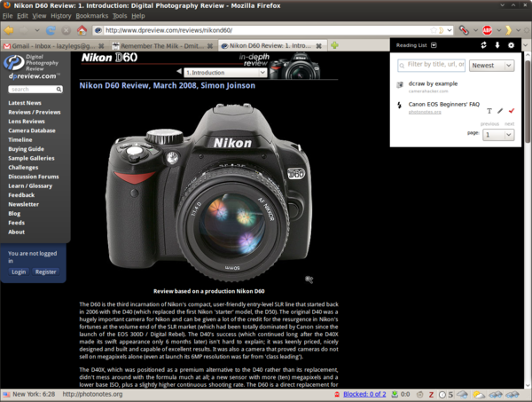
Task: Click the sunny weather forecast icon
Action: (479, 395)
